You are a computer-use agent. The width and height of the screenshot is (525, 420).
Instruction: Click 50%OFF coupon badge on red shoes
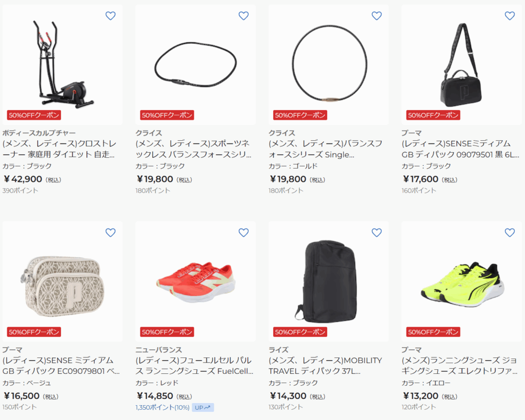point(167,332)
